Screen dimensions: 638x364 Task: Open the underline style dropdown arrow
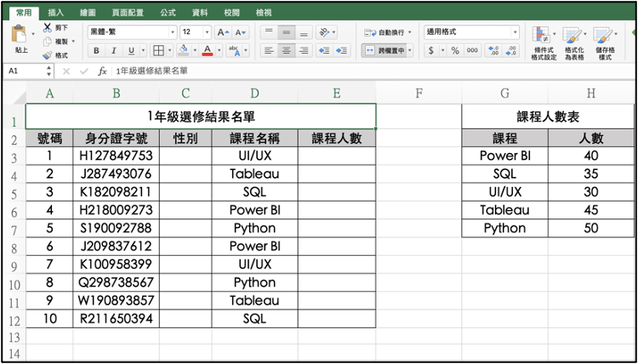(x=143, y=51)
